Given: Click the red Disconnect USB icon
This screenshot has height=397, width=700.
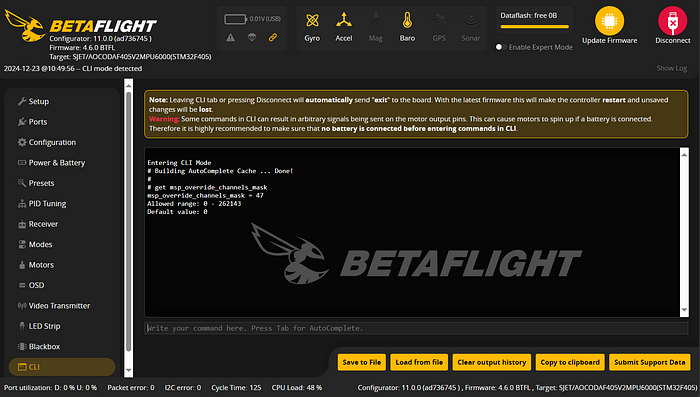Looking at the screenshot, I should [673, 21].
